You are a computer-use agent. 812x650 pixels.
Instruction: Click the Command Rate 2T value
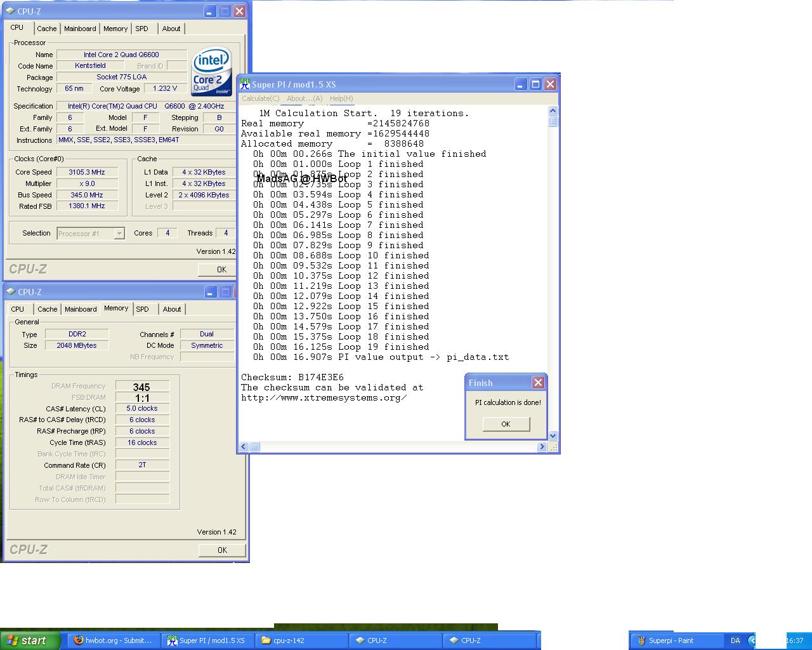(x=142, y=465)
